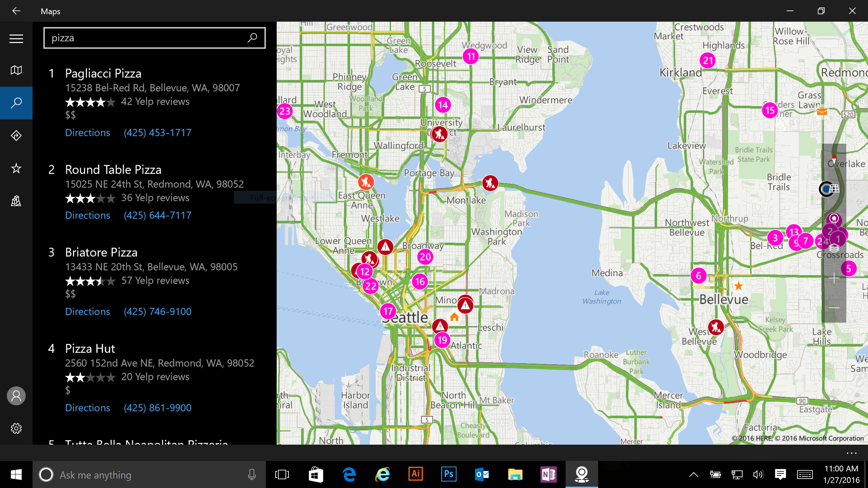Screen dimensions: 868x488
Task: Click 42 Yelp reviews for Pagliacci
Action: coord(155,102)
